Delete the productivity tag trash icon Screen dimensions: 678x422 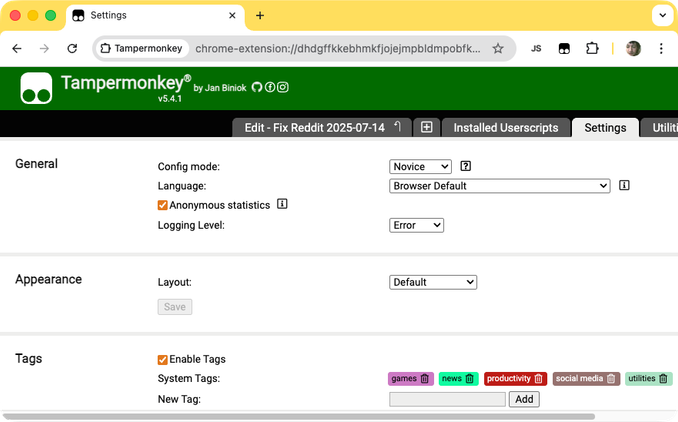538,379
